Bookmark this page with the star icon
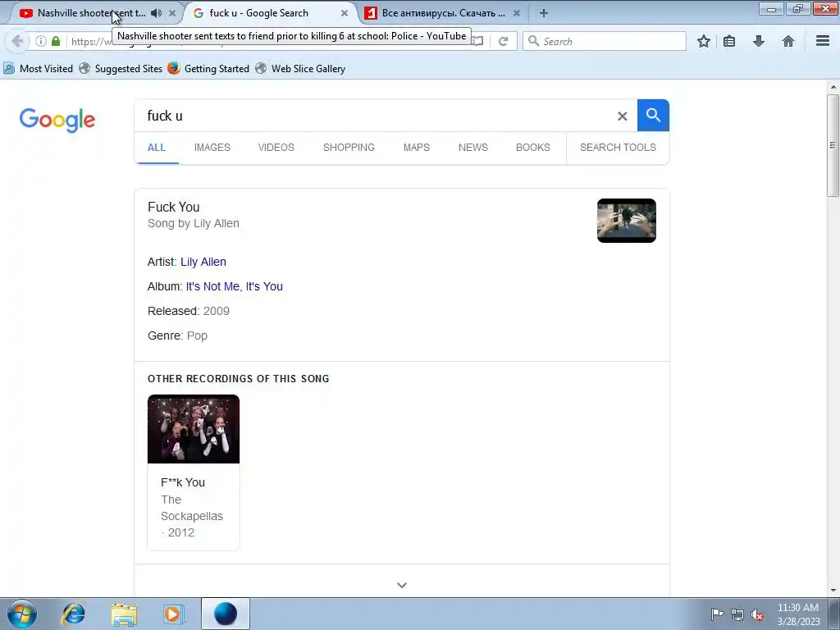Image resolution: width=840 pixels, height=630 pixels. [703, 41]
